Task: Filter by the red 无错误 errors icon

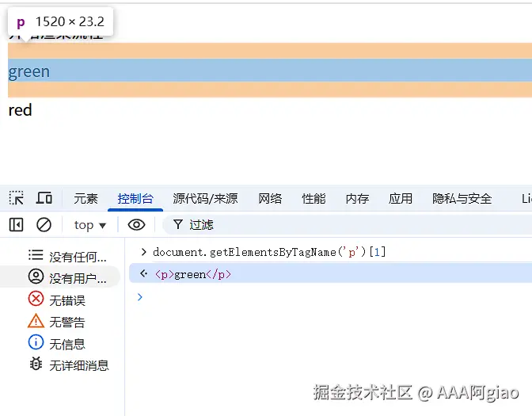Action: click(36, 300)
